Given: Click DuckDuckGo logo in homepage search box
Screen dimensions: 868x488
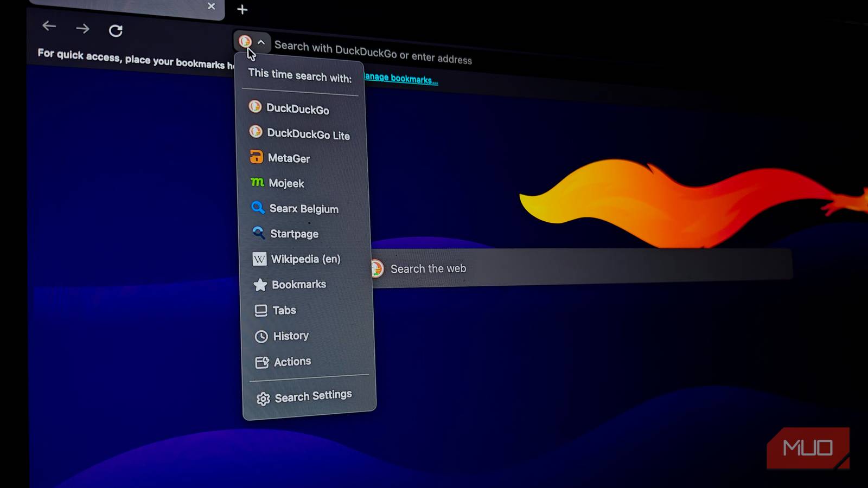Looking at the screenshot, I should (377, 268).
